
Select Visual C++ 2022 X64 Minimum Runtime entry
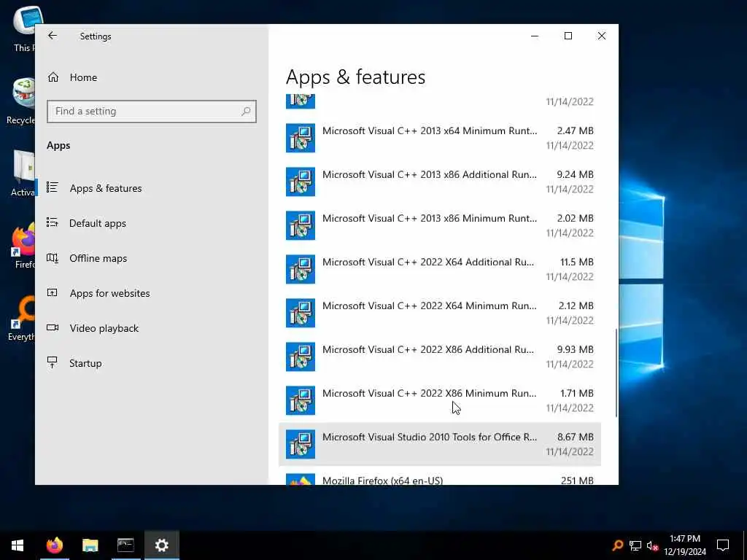[440, 314]
